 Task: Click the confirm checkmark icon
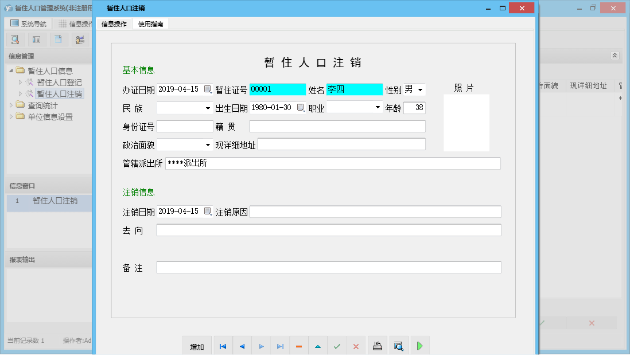[x=337, y=346]
